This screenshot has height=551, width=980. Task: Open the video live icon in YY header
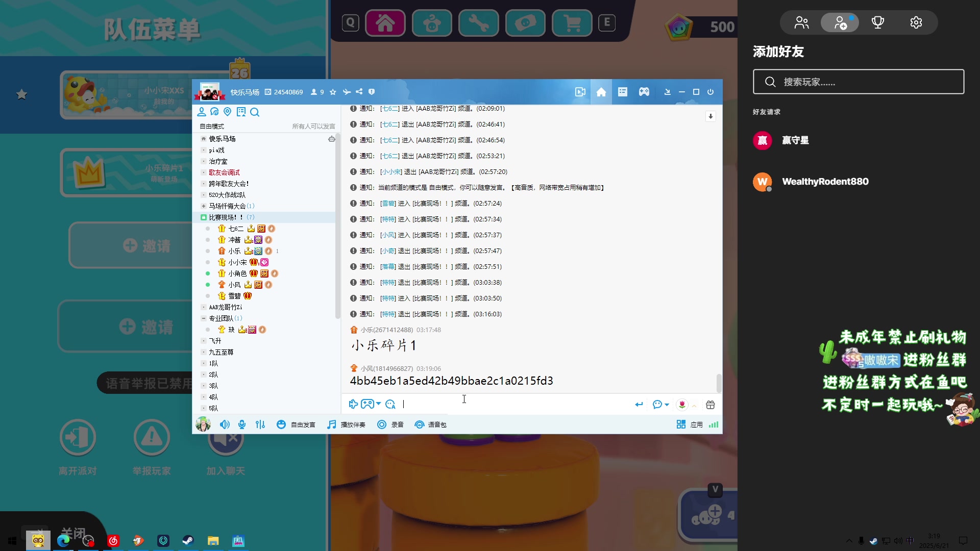click(x=580, y=92)
